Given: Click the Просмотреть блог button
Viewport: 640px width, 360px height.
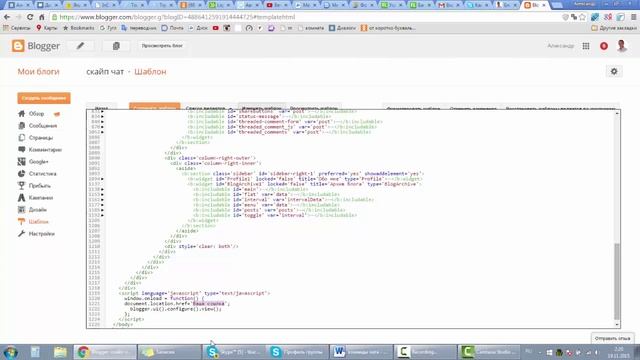Looking at the screenshot, I should click(x=162, y=46).
